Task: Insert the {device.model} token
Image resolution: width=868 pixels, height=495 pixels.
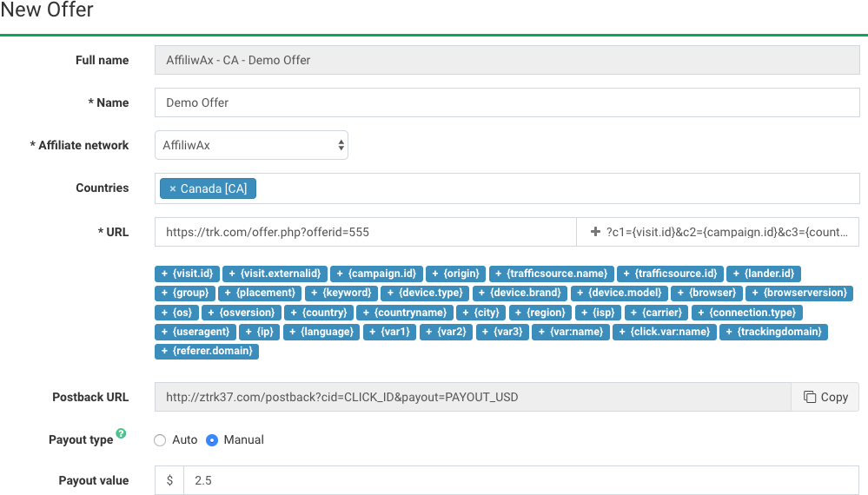Action: pos(620,293)
